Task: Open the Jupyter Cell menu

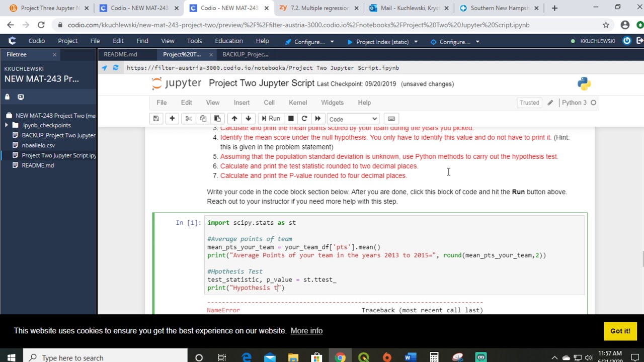Action: pyautogui.click(x=269, y=103)
